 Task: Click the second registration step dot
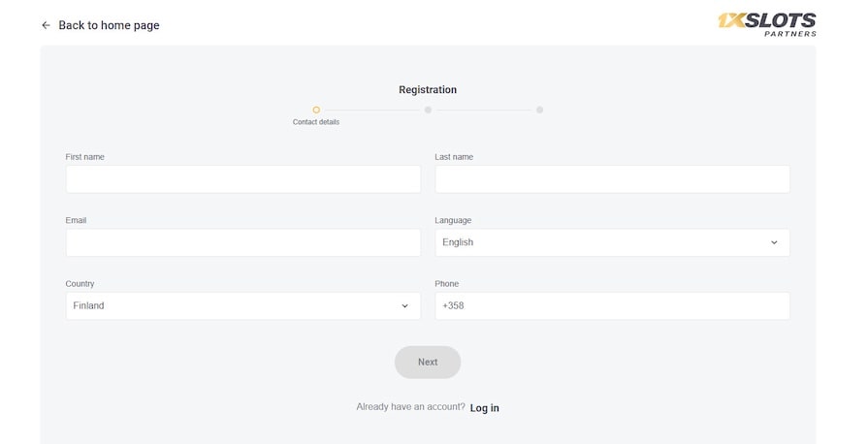tap(428, 110)
